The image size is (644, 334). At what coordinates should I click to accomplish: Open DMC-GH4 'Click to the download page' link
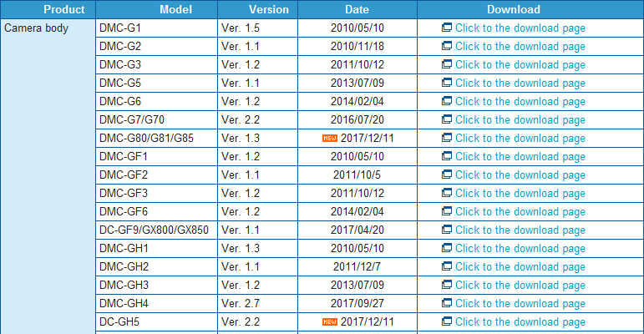(x=520, y=303)
